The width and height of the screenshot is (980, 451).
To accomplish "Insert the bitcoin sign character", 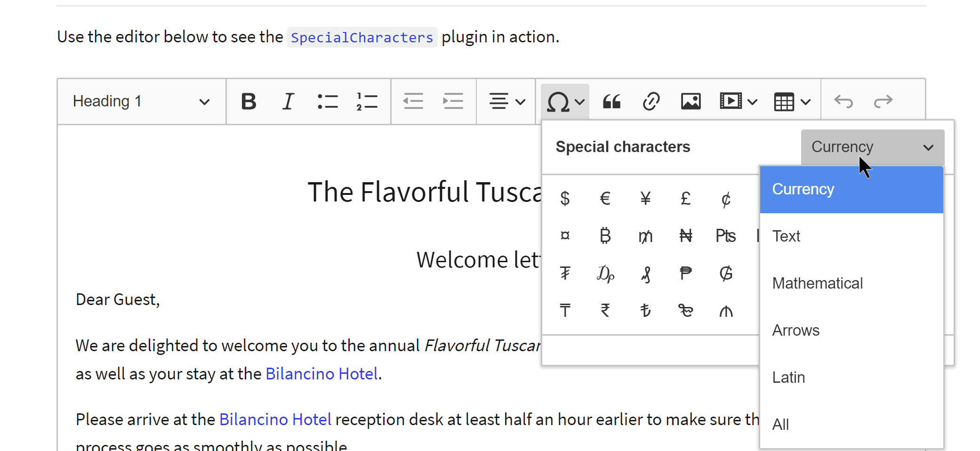I will [x=605, y=235].
